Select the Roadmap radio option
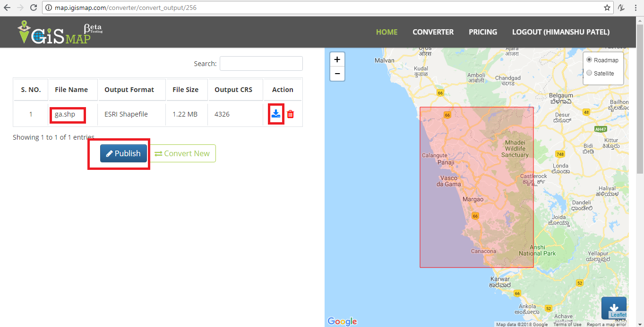644x327 pixels. coord(589,60)
